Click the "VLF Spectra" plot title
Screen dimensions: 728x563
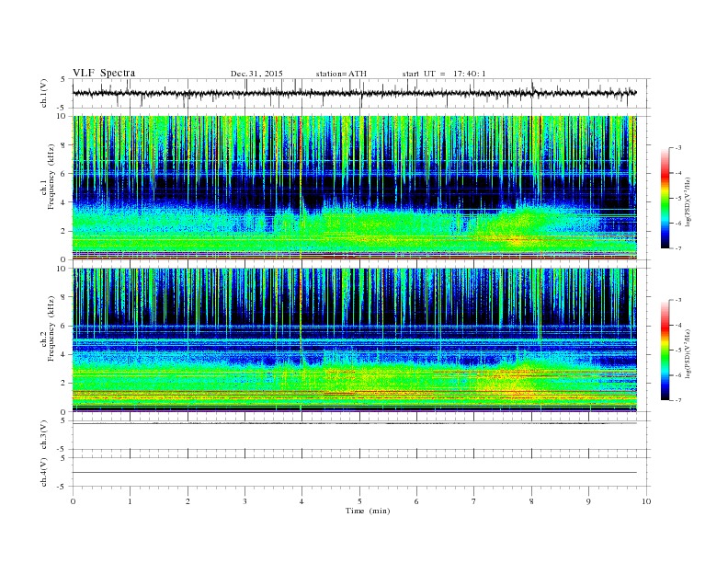104,73
